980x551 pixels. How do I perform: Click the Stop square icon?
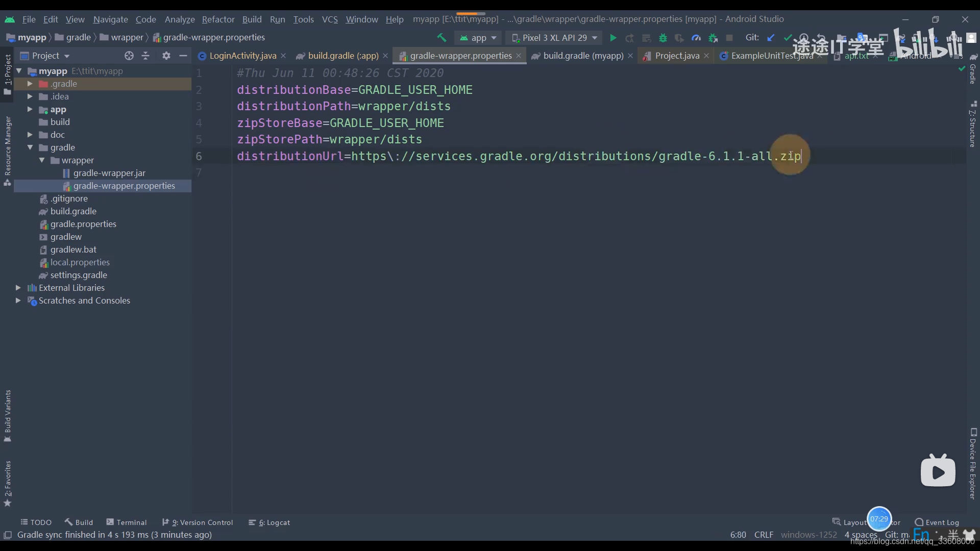729,38
